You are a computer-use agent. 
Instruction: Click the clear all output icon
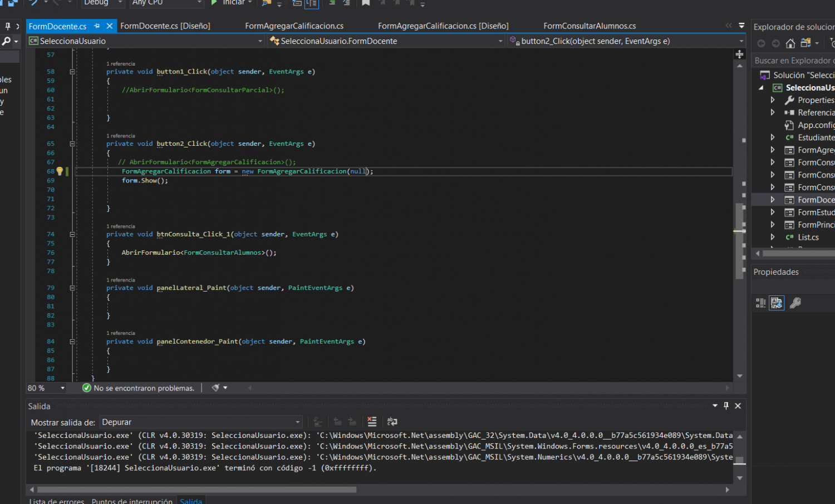(372, 422)
